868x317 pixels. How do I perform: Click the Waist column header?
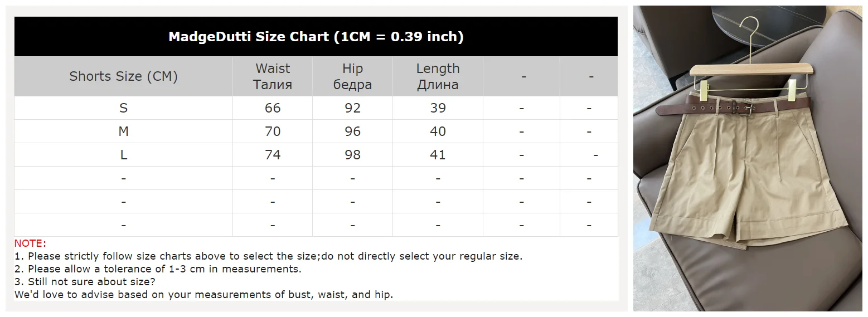point(273,76)
